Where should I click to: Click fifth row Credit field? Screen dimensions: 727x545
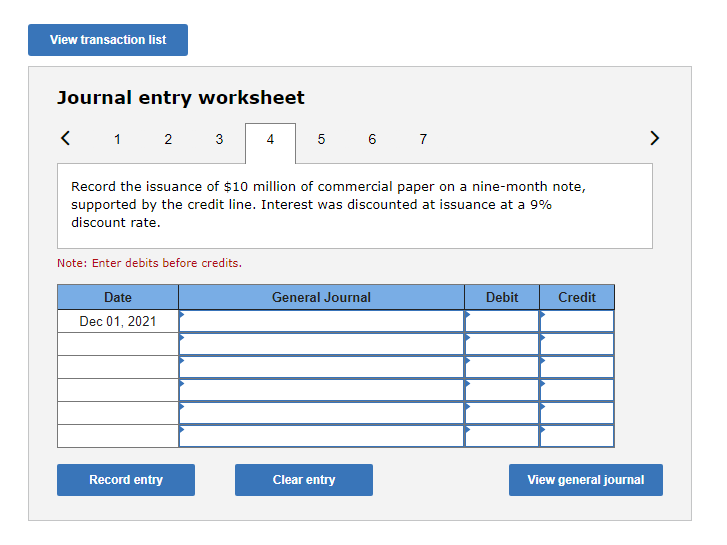pyautogui.click(x=577, y=413)
